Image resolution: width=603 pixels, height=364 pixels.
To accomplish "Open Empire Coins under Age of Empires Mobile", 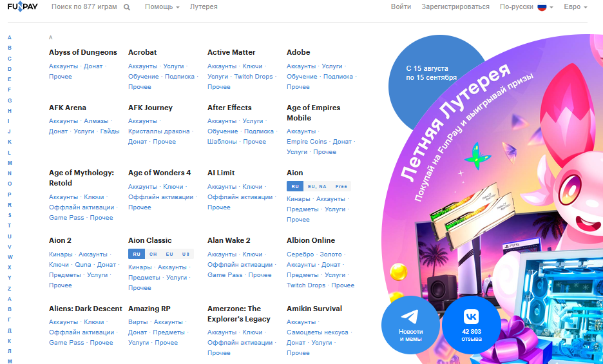I will point(307,142).
